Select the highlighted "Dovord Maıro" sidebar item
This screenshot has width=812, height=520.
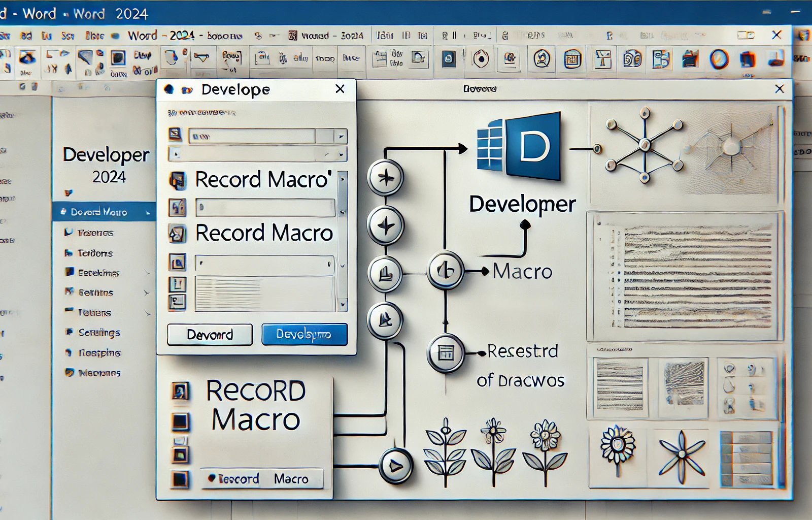pos(104,212)
